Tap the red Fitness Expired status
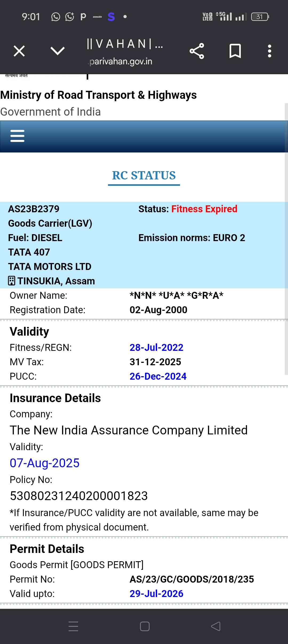Screen dimensions: 288x644 [204, 209]
